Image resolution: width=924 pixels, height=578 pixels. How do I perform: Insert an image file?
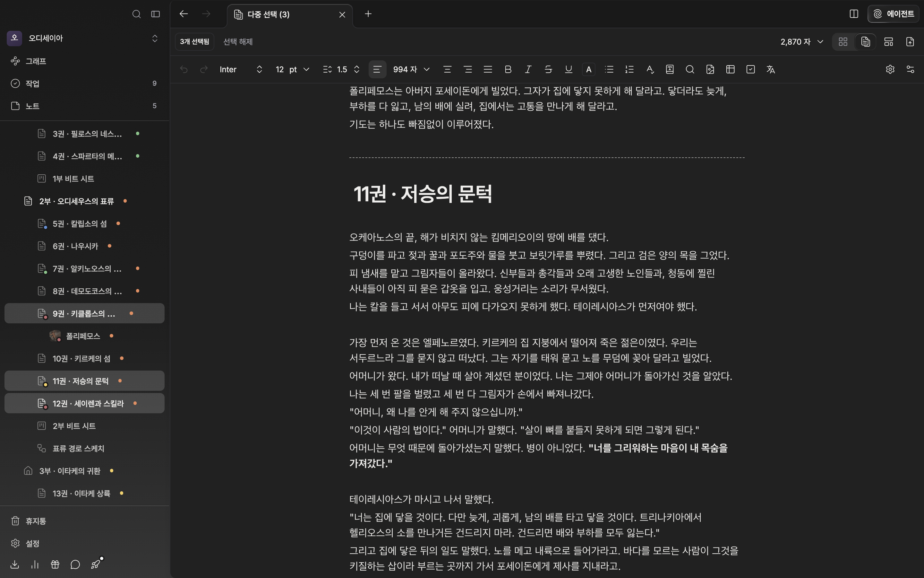(x=710, y=69)
